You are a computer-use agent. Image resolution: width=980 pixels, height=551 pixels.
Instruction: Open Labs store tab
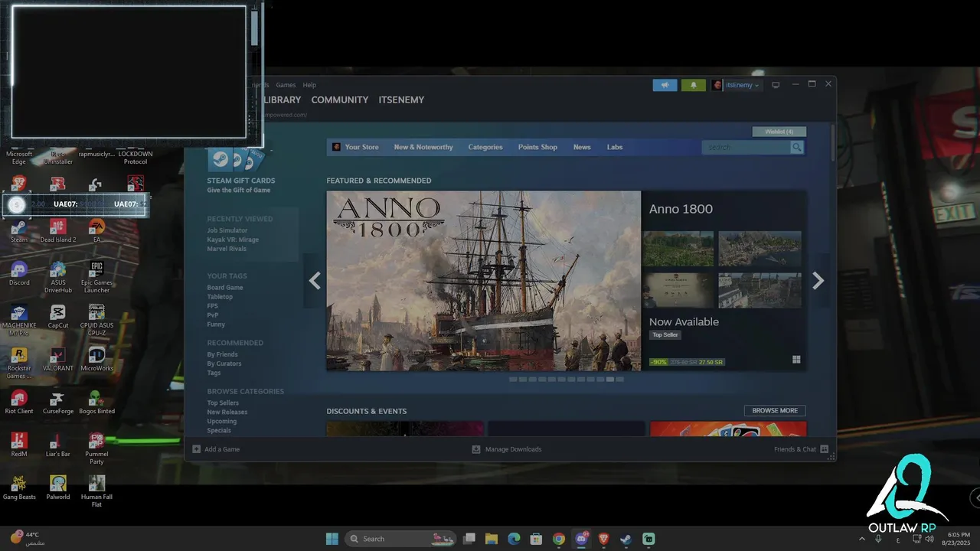coord(615,147)
